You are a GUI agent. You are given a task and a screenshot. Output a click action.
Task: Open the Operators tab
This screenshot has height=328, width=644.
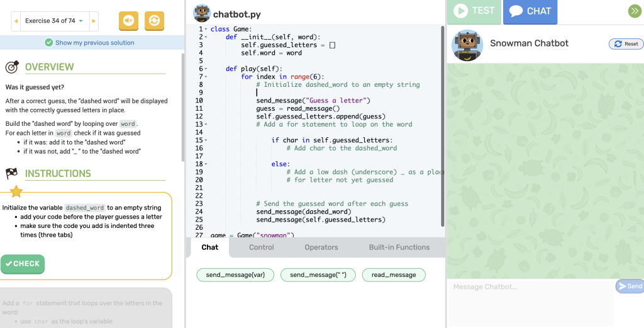[x=321, y=247]
